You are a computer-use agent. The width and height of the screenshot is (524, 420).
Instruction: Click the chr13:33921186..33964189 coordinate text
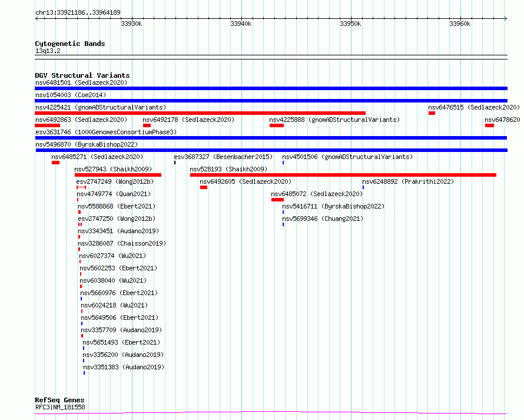[x=78, y=13]
